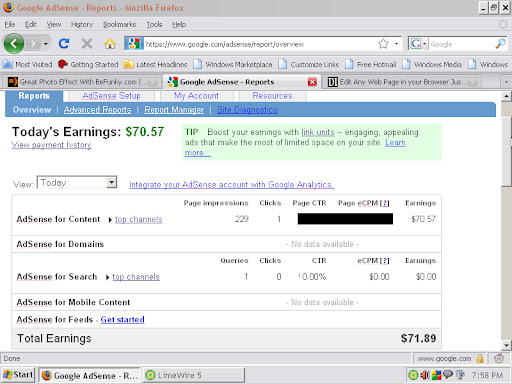Click Integrate AdSense with Google Analytics link
Viewport: 512px width, 384px height.
pos(231,184)
